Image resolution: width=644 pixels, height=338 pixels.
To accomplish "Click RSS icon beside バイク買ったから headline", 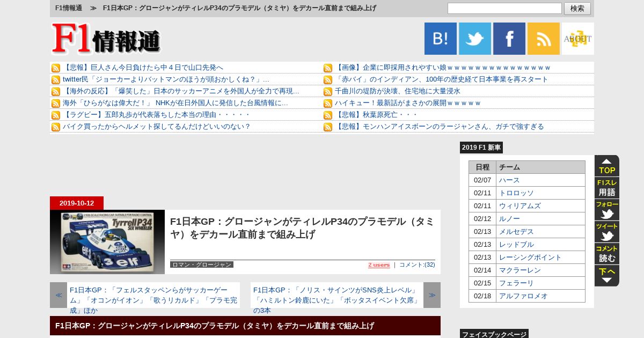I will click(56, 127).
